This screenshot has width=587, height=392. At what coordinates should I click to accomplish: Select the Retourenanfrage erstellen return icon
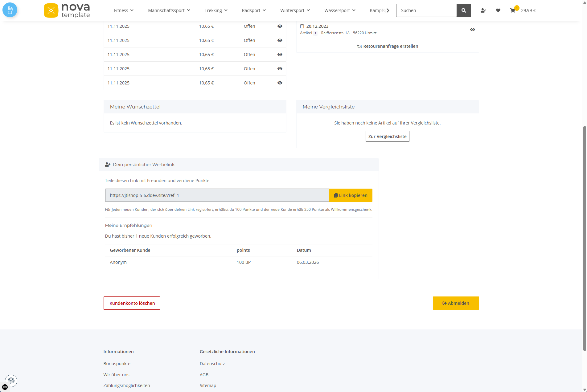click(359, 46)
